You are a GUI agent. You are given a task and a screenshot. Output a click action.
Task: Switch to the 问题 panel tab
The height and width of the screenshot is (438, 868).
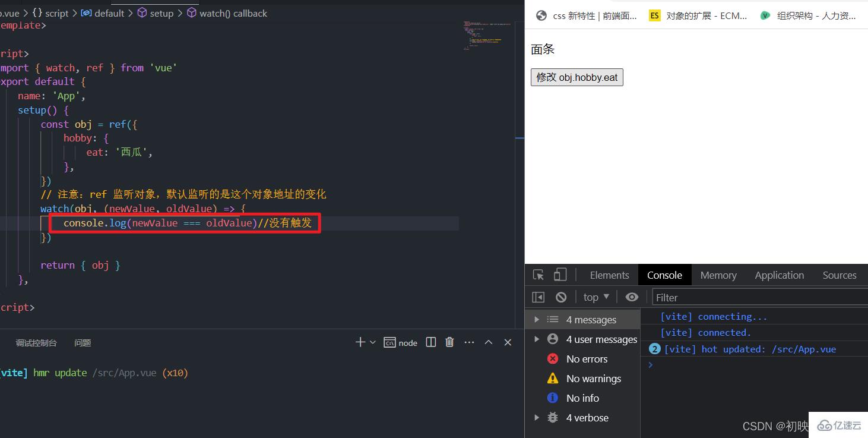83,342
